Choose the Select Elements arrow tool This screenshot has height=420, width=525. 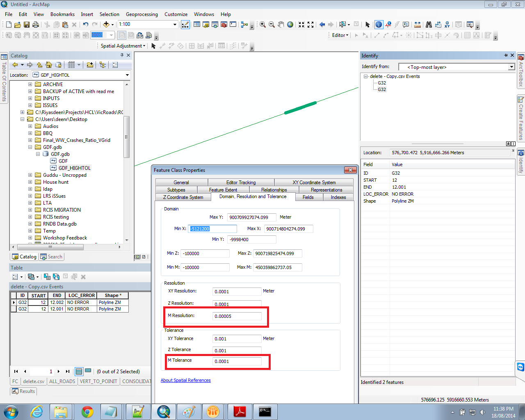[x=367, y=25]
